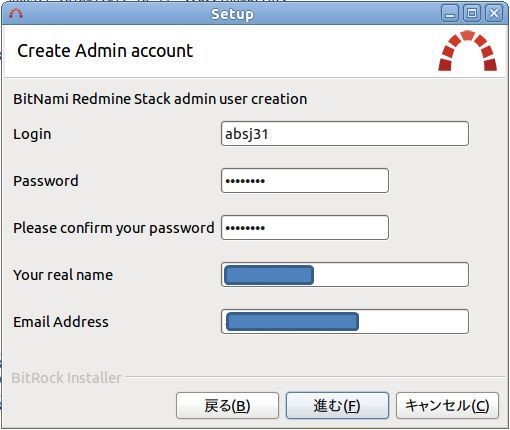The width and height of the screenshot is (510, 430).
Task: Click the 'Password' label
Action: click(x=46, y=181)
